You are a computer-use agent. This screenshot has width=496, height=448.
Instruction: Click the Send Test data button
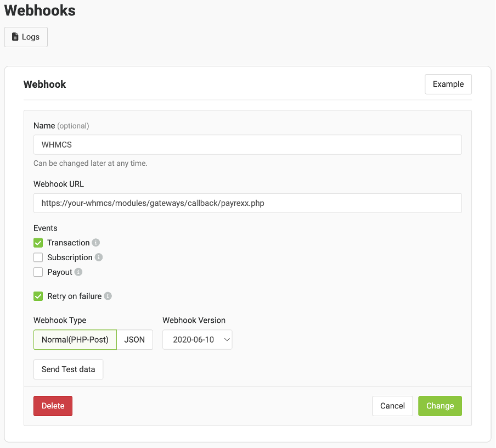[68, 369]
